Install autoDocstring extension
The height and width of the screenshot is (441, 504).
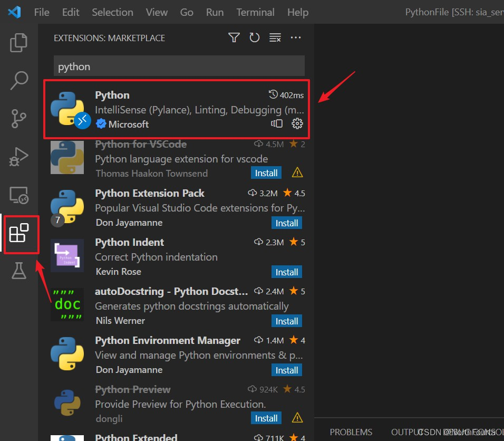(x=287, y=321)
